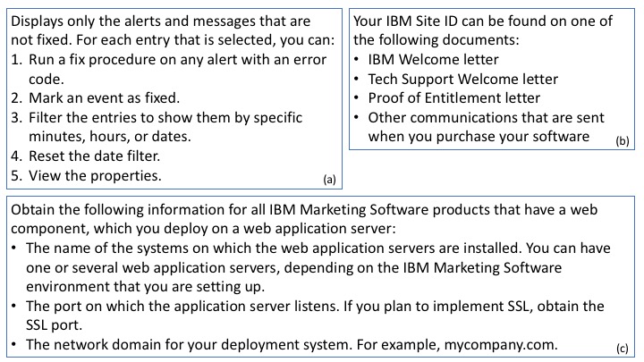Click the line 'minutes, hours, or dates.'
This screenshot has width=644, height=362.
(x=110, y=136)
